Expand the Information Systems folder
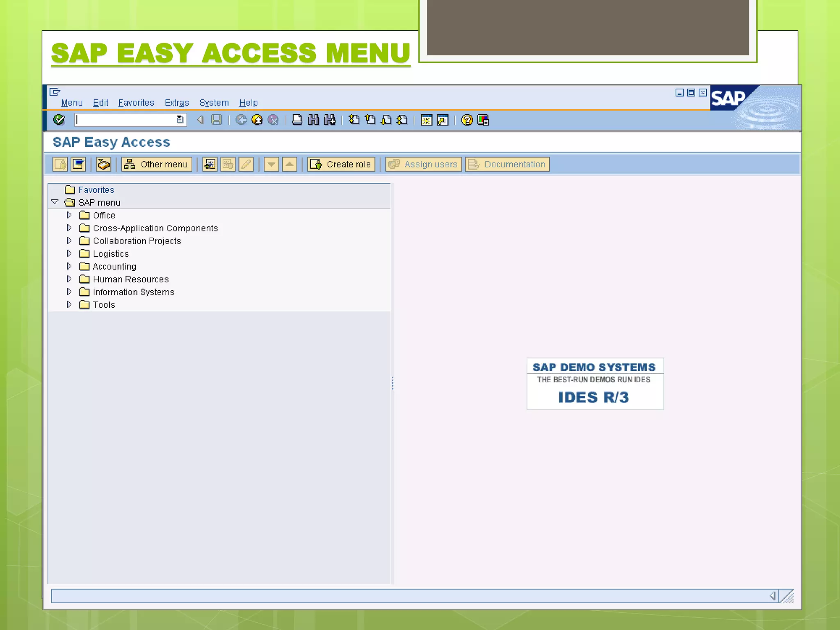 pos(69,292)
